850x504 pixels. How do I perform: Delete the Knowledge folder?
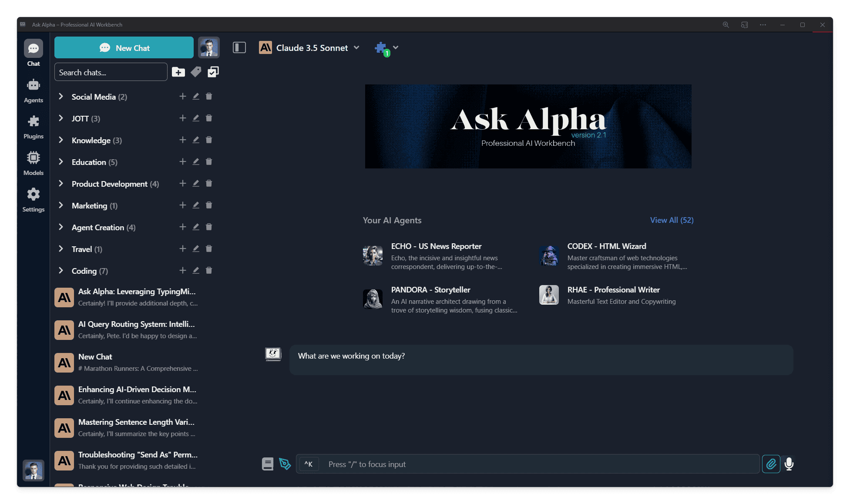coord(209,140)
